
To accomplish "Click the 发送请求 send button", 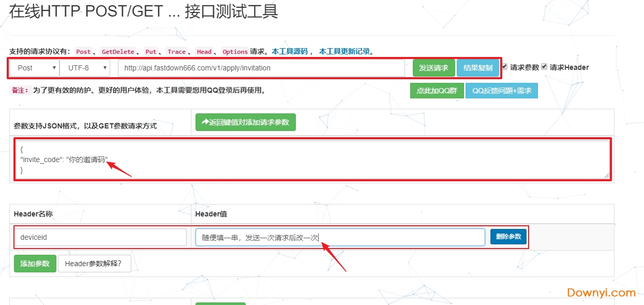I will tap(433, 67).
